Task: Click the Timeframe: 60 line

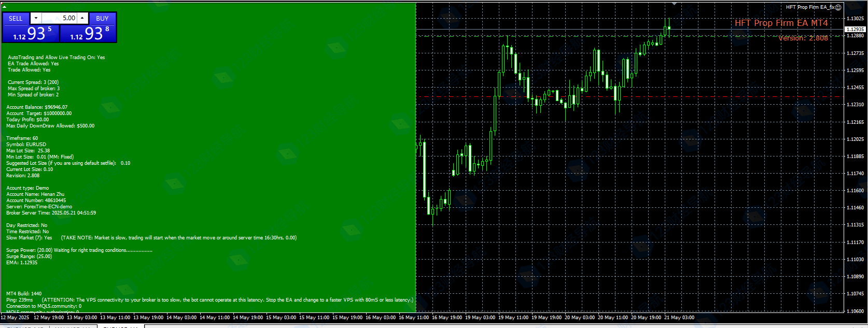Action: (22, 138)
